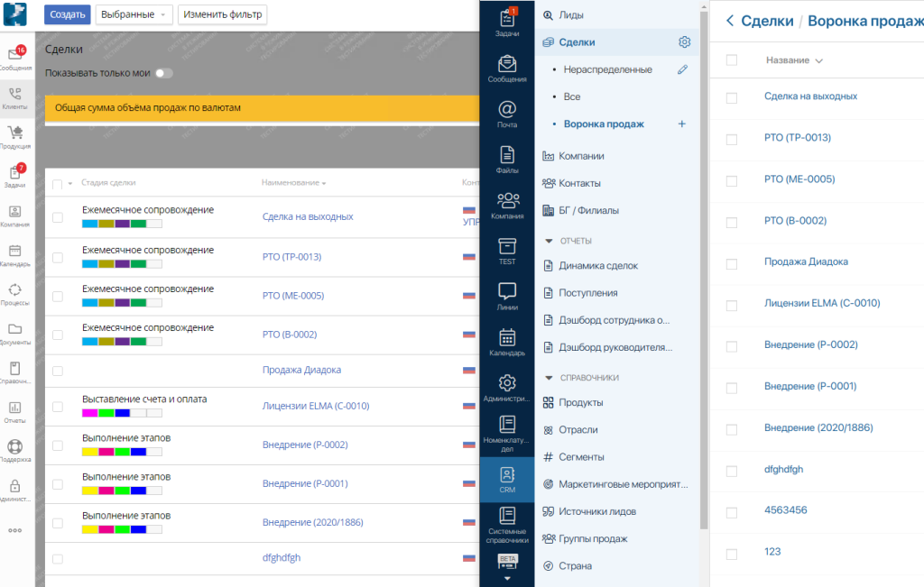Viewport: 924px width, 587px height.
Task: Click the Создать button
Action: 67,14
